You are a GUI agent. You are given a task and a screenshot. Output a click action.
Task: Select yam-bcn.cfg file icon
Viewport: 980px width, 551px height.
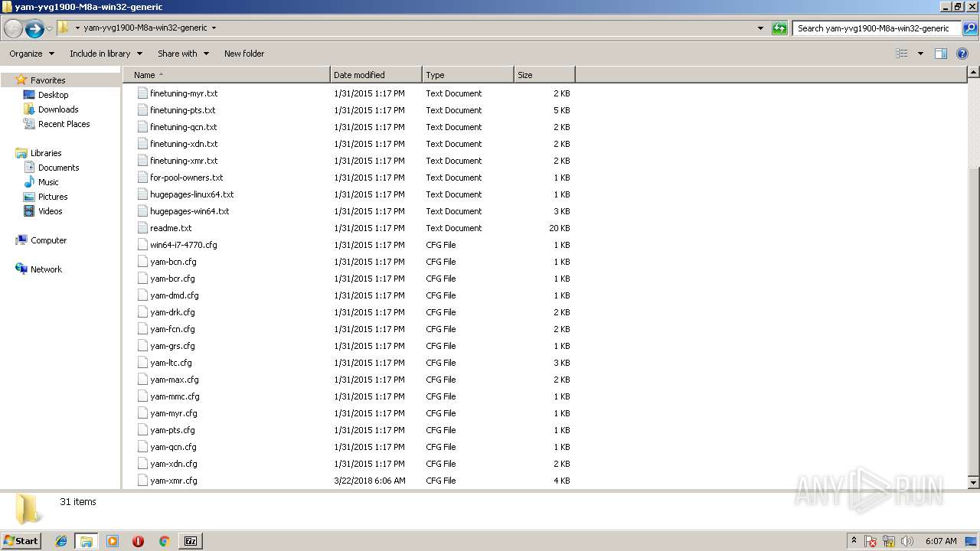tap(142, 262)
